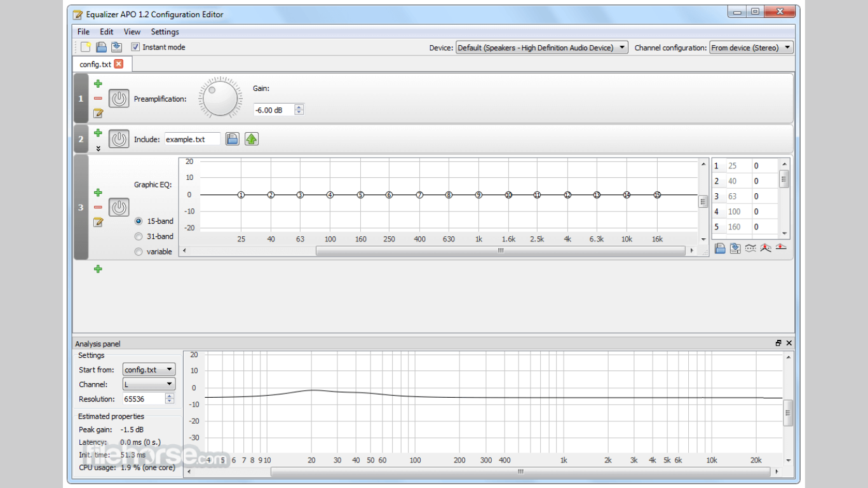Select the 15-band radio button
The image size is (868, 488).
(139, 221)
